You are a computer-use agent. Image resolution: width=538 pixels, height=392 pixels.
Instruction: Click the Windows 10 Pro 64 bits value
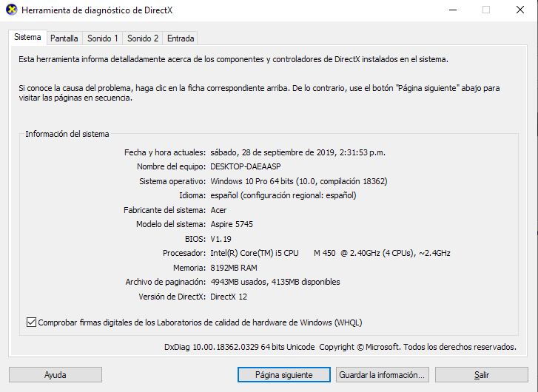299,181
